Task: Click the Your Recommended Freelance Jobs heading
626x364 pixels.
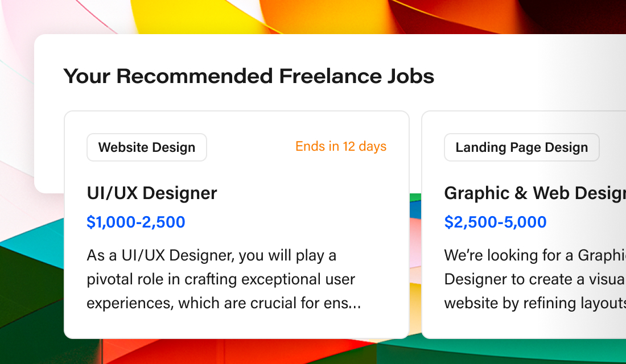Action: click(x=249, y=76)
